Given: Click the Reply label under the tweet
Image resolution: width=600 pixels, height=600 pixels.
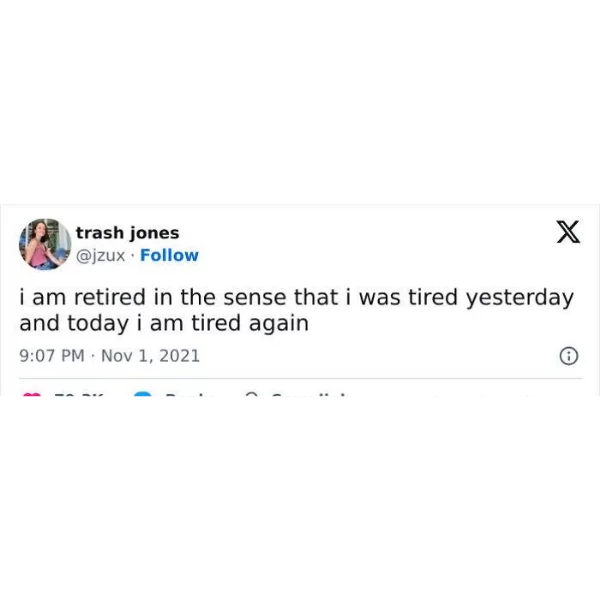Looking at the screenshot, I should coord(190,395).
